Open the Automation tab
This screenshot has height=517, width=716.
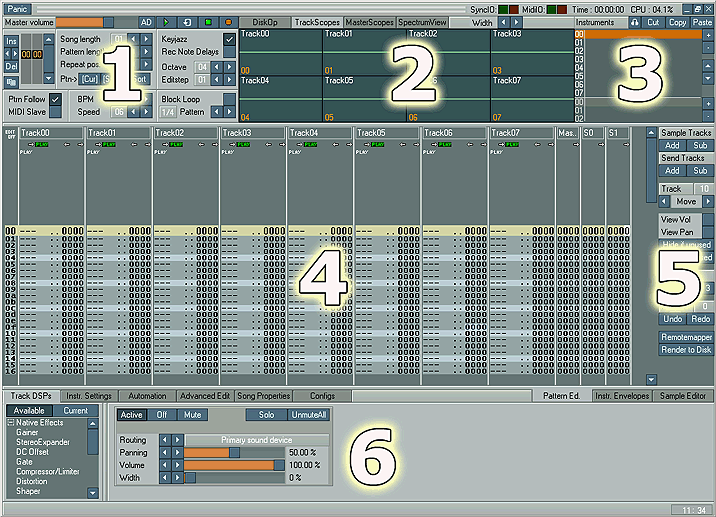click(x=147, y=396)
